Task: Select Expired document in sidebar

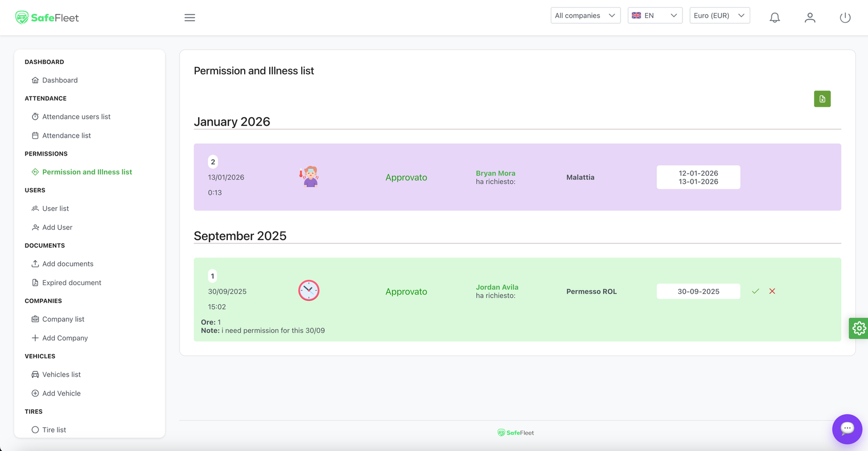Action: [x=72, y=283]
